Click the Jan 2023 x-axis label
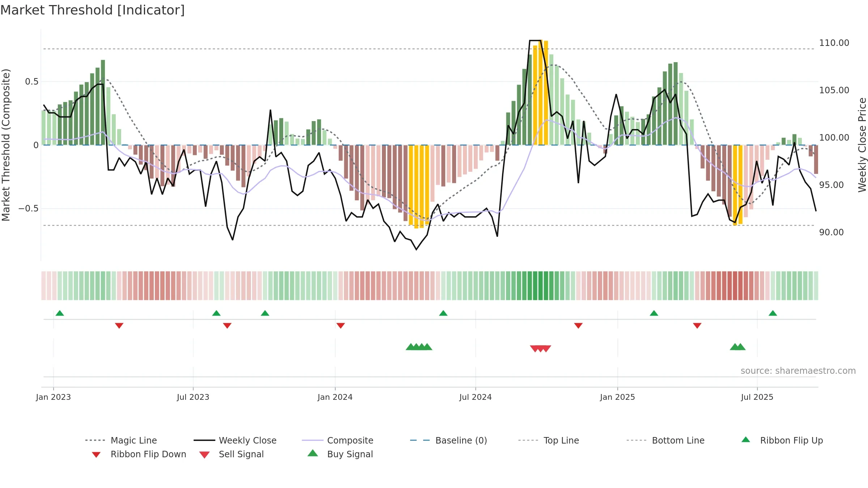This screenshot has width=868, height=488. (x=54, y=397)
